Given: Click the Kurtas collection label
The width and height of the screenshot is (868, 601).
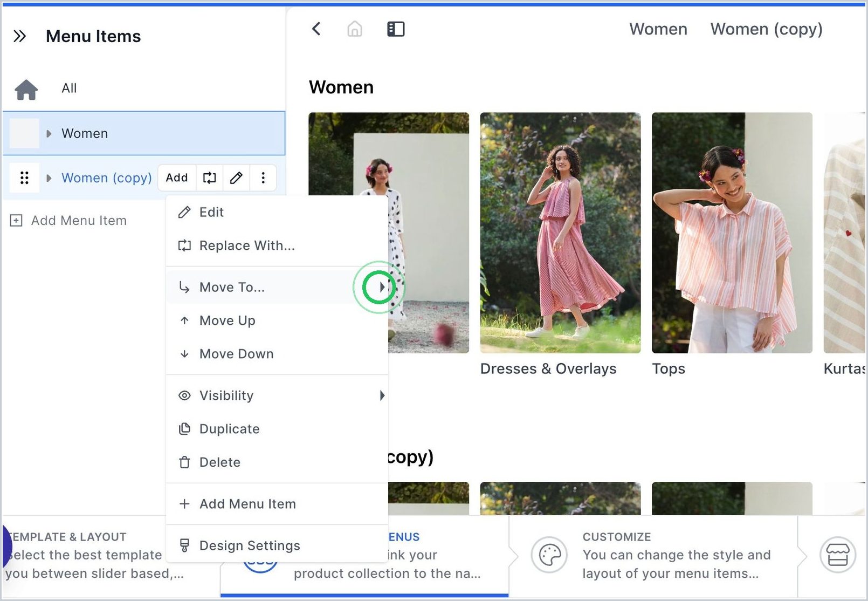Looking at the screenshot, I should tap(844, 368).
